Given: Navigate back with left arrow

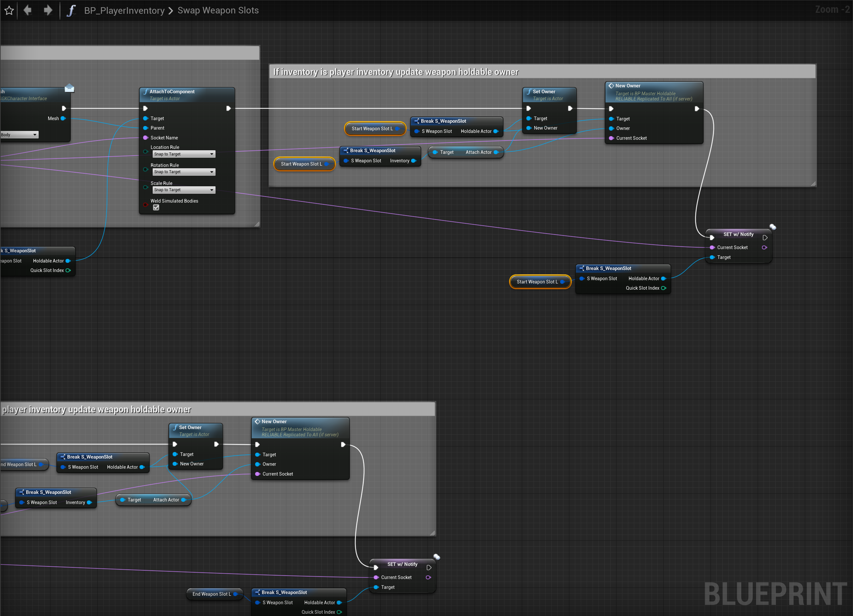Looking at the screenshot, I should 28,10.
